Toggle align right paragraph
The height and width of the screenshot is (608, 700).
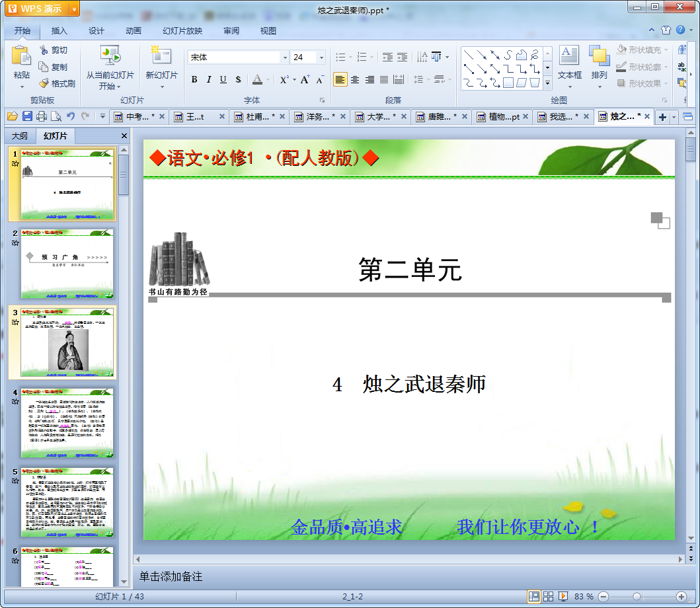pos(369,79)
